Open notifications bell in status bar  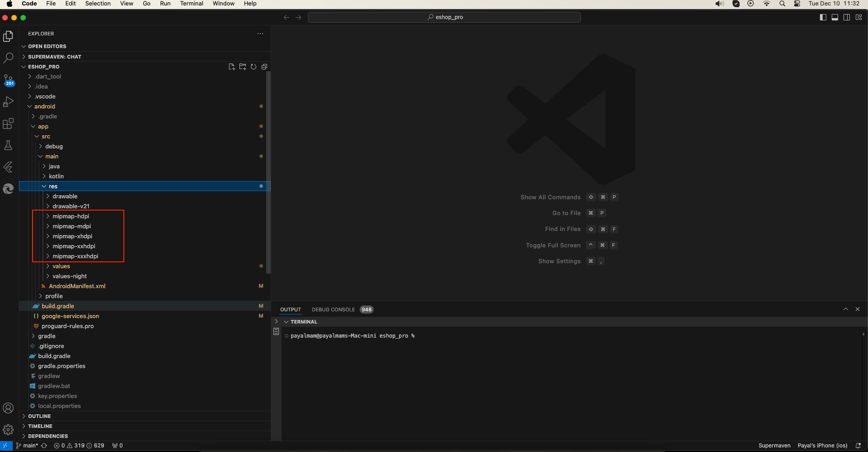858,446
